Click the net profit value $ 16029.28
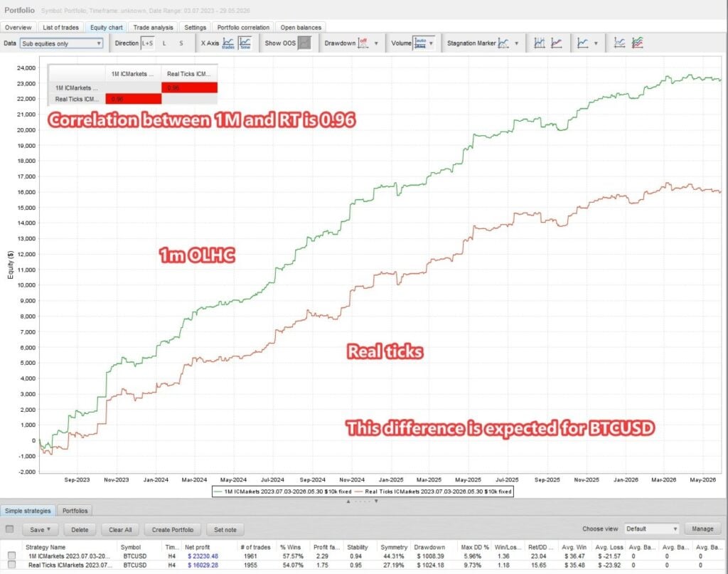728x574 pixels. [x=203, y=565]
